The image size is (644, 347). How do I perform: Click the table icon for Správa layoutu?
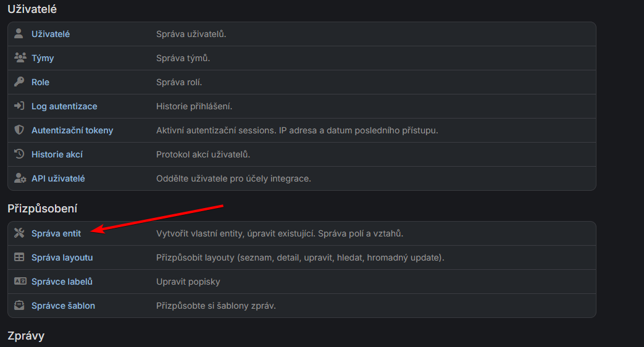pos(19,257)
